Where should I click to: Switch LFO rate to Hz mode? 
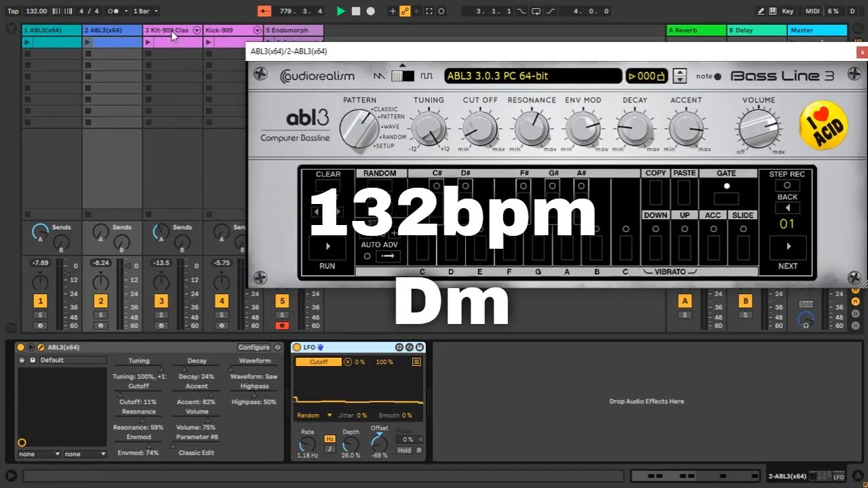(330, 439)
